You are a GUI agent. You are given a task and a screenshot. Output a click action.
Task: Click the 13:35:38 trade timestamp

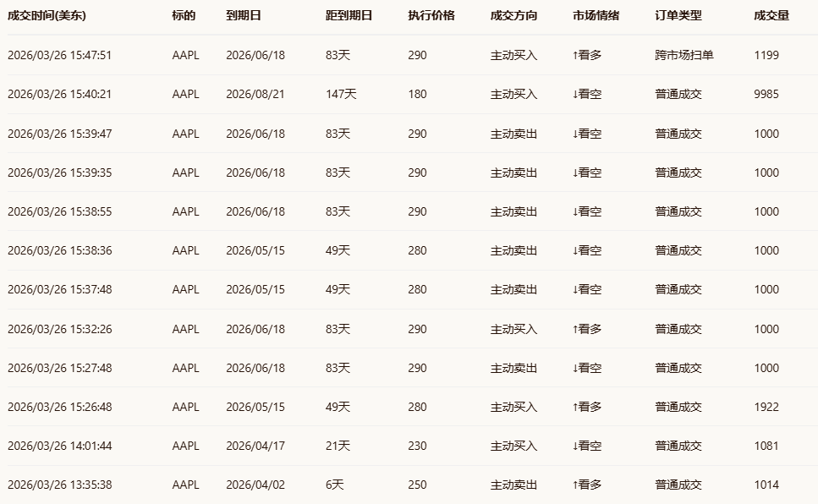point(59,485)
